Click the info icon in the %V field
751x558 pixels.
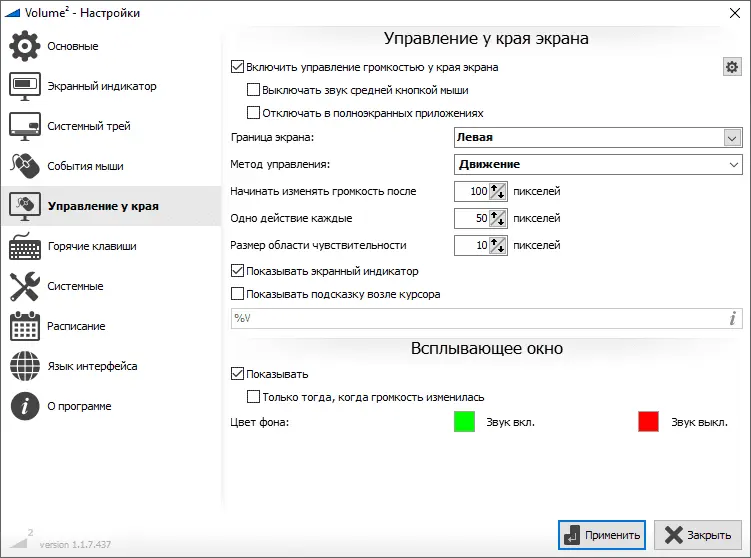[733, 318]
